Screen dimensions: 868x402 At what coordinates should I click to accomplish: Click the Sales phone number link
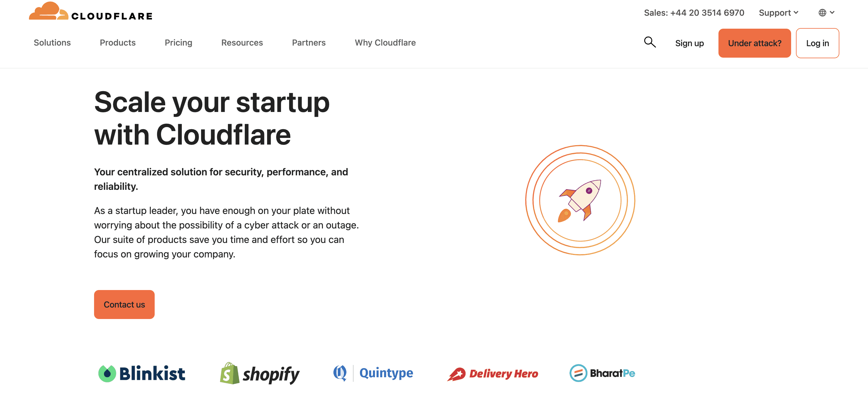[x=694, y=13]
